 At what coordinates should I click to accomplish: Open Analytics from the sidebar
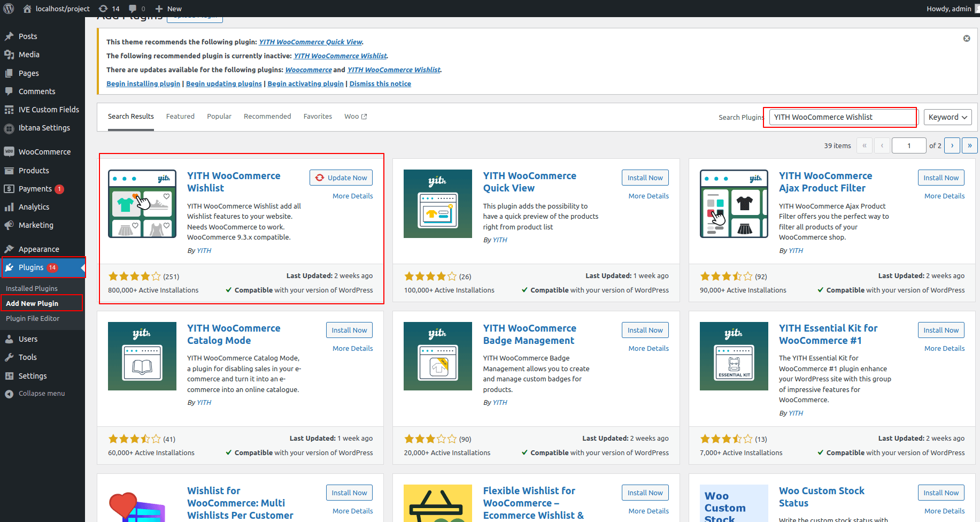pos(34,207)
